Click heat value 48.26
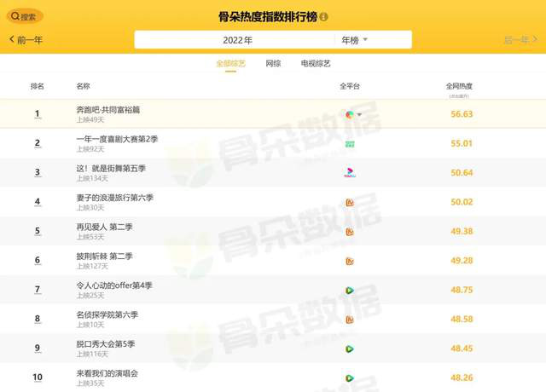546x392 pixels. coord(462,378)
